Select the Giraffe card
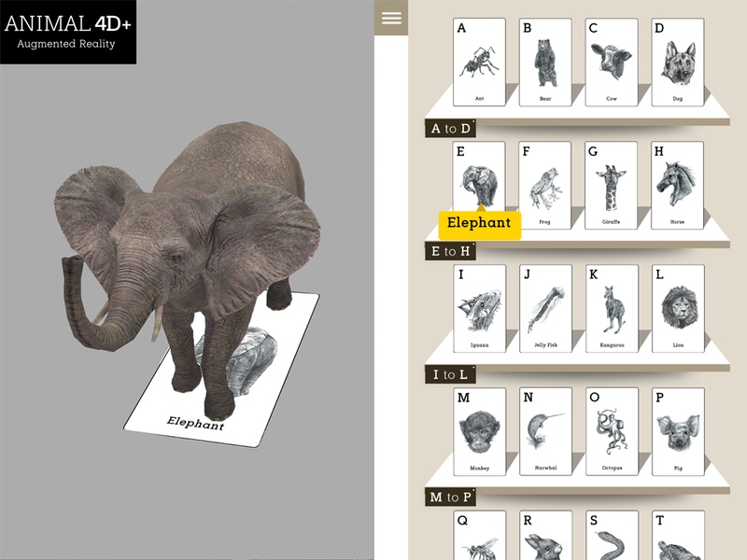 612,185
